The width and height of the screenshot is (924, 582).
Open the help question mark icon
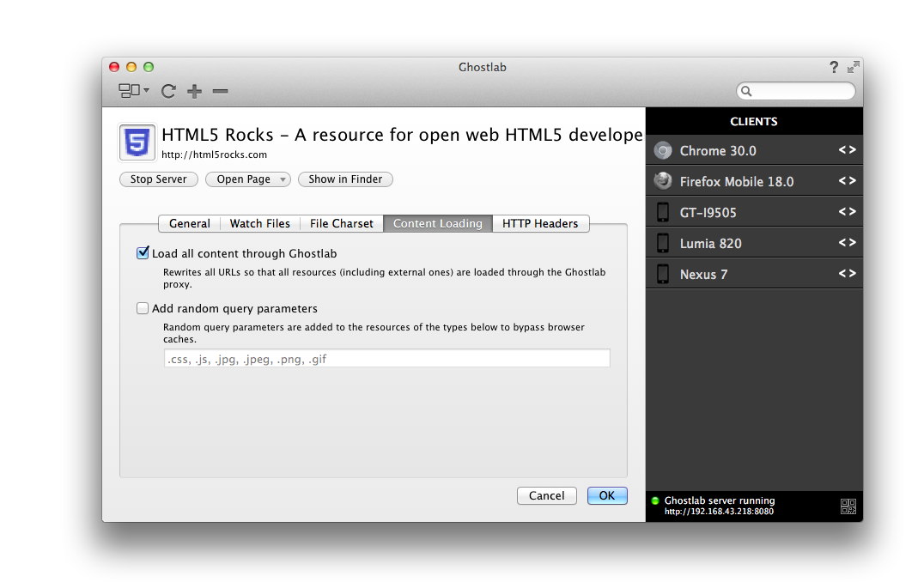click(x=834, y=67)
